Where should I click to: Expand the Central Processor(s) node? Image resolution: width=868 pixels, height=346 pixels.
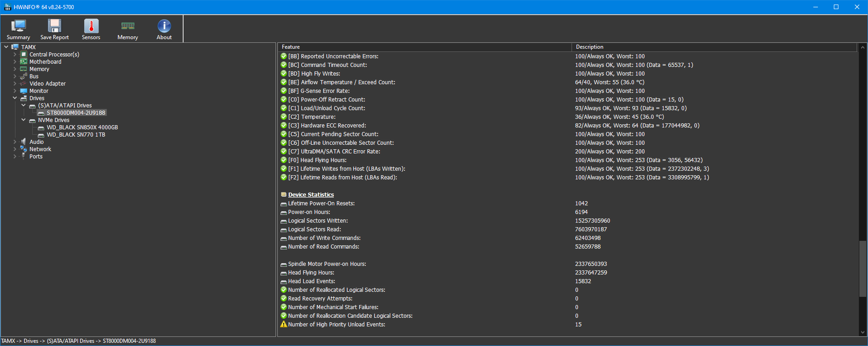click(x=15, y=54)
